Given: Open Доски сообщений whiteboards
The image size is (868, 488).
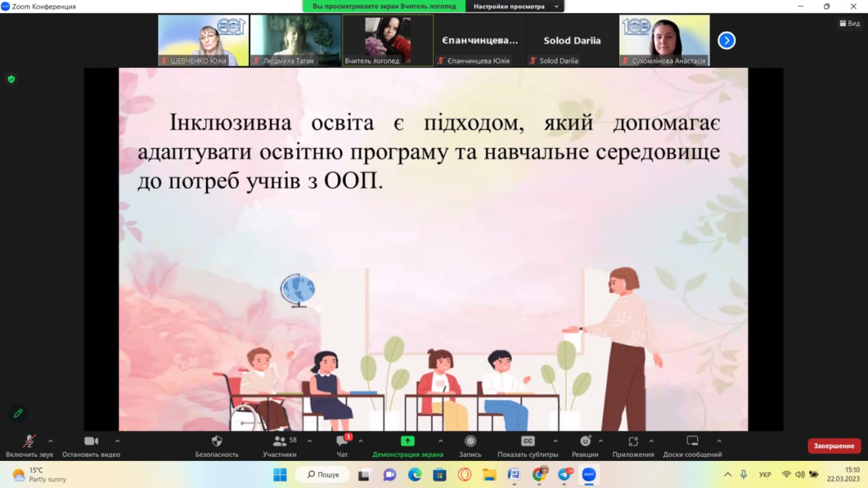Looking at the screenshot, I should point(692,442).
